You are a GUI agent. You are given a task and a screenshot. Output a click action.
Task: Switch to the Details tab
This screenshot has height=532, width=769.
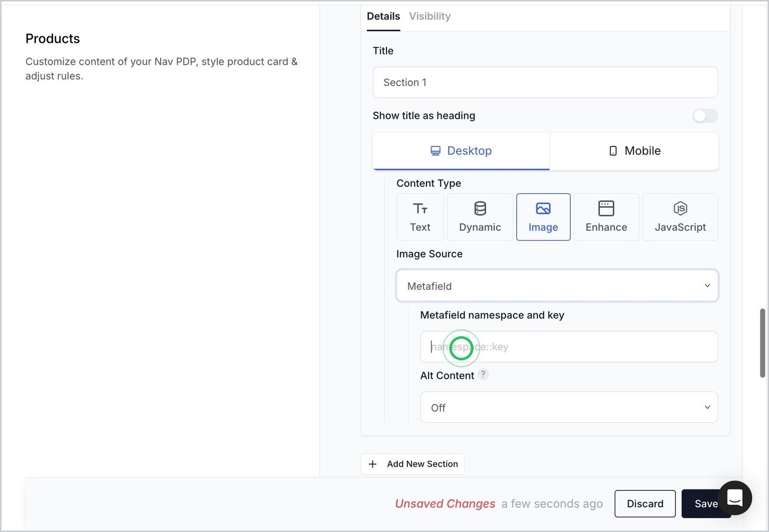383,16
